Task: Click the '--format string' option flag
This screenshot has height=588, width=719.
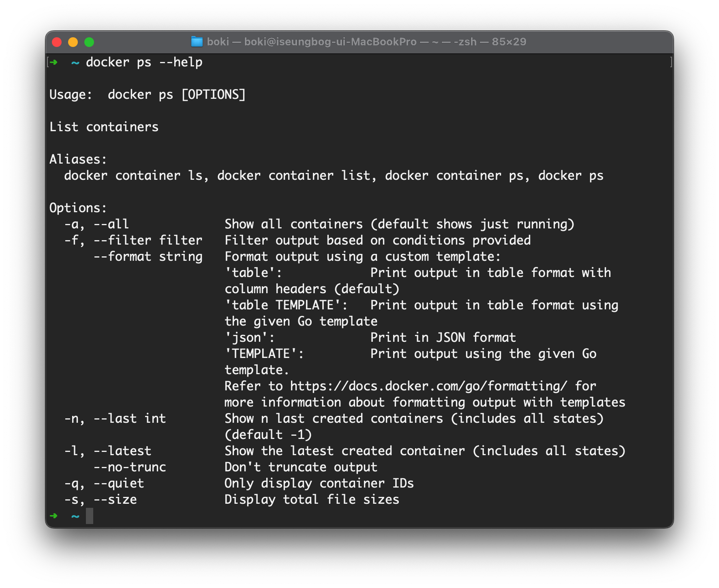Action: pos(148,257)
